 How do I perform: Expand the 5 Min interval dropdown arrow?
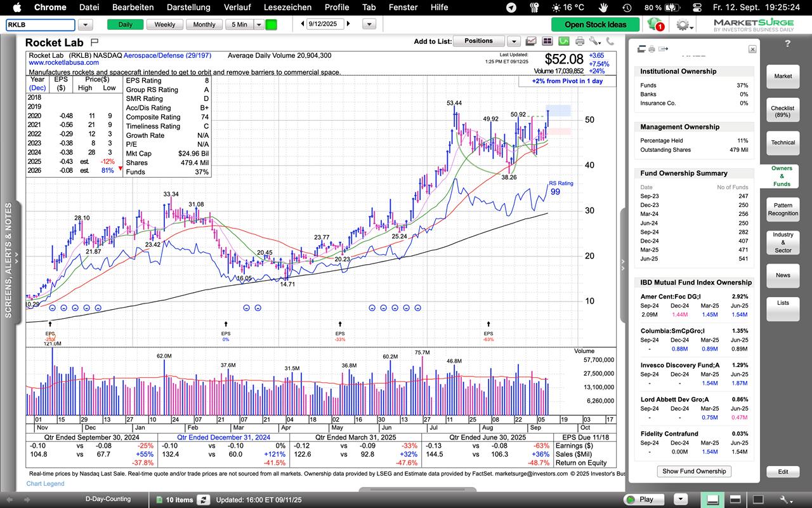click(258, 25)
